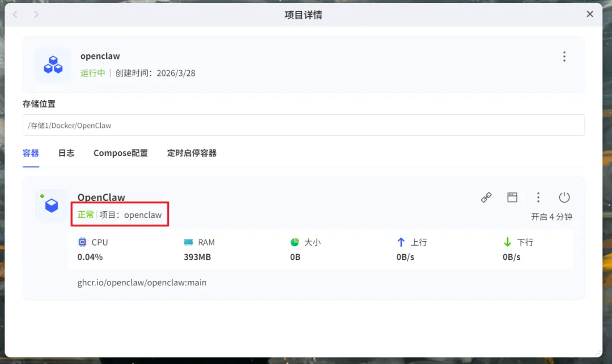Image resolution: width=612 pixels, height=364 pixels.
Task: Click the 开启 4 分钟 uptime text
Action: (x=551, y=217)
